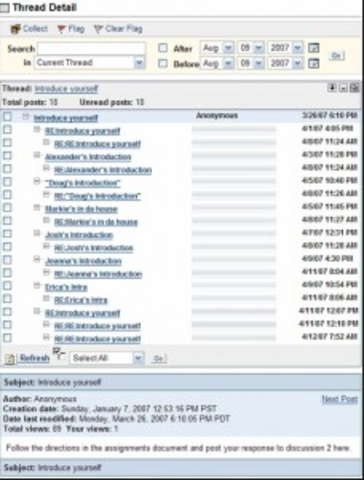Collapse Erica's Intro replies
Image resolution: width=364 pixels, height=480 pixels.
point(37,285)
